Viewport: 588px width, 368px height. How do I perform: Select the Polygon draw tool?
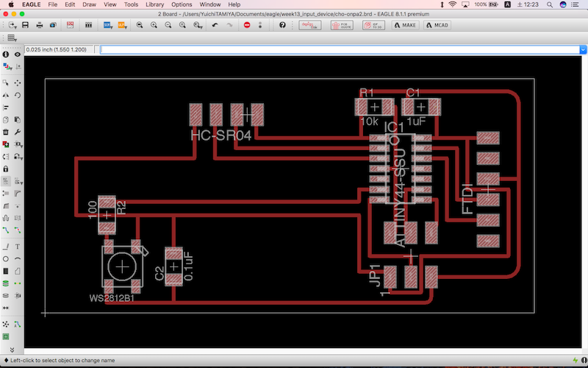point(18,271)
